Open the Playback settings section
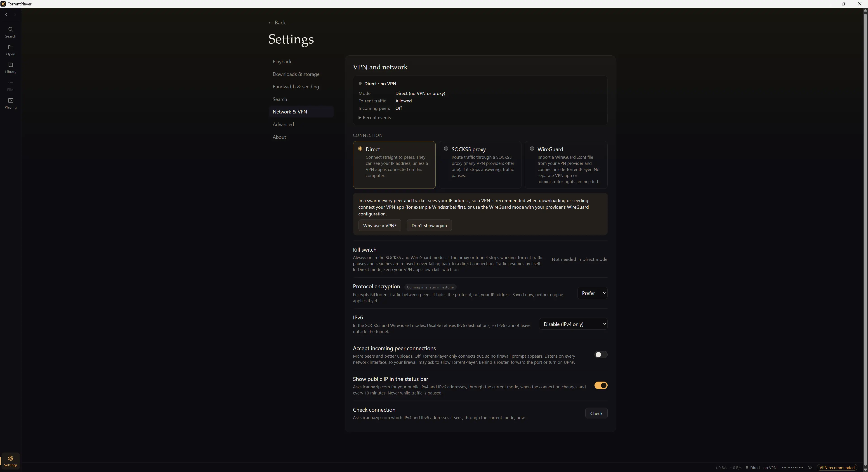Image resolution: width=868 pixels, height=472 pixels. click(301, 62)
